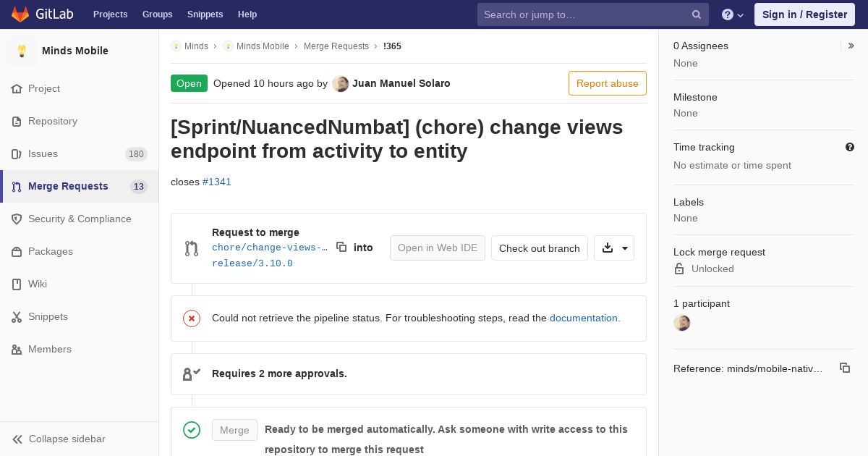The image size is (868, 456).
Task: Open Groups menu in top bar
Action: click(158, 14)
